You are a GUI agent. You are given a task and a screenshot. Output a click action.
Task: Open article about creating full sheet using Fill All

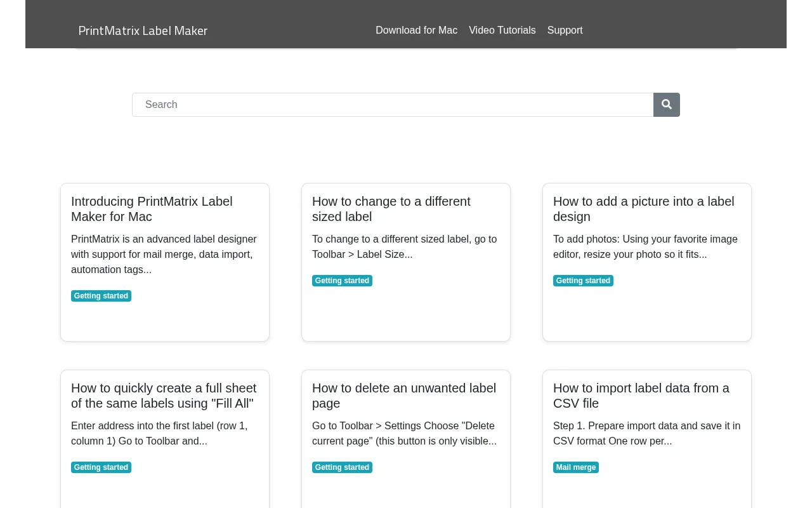tap(165, 396)
